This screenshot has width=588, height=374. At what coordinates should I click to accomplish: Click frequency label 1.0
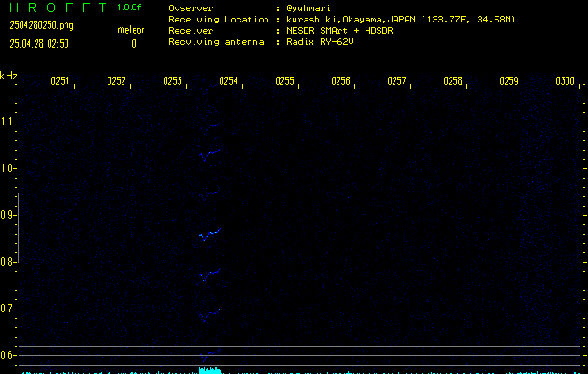(7, 168)
